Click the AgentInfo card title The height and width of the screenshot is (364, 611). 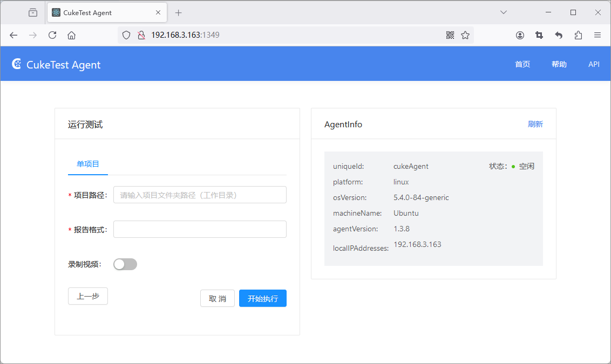coord(343,125)
